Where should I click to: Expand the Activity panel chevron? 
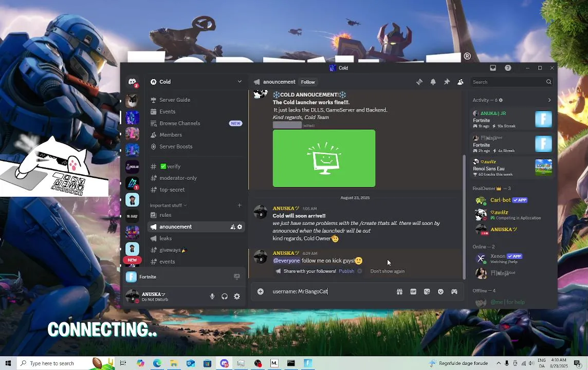(x=549, y=100)
